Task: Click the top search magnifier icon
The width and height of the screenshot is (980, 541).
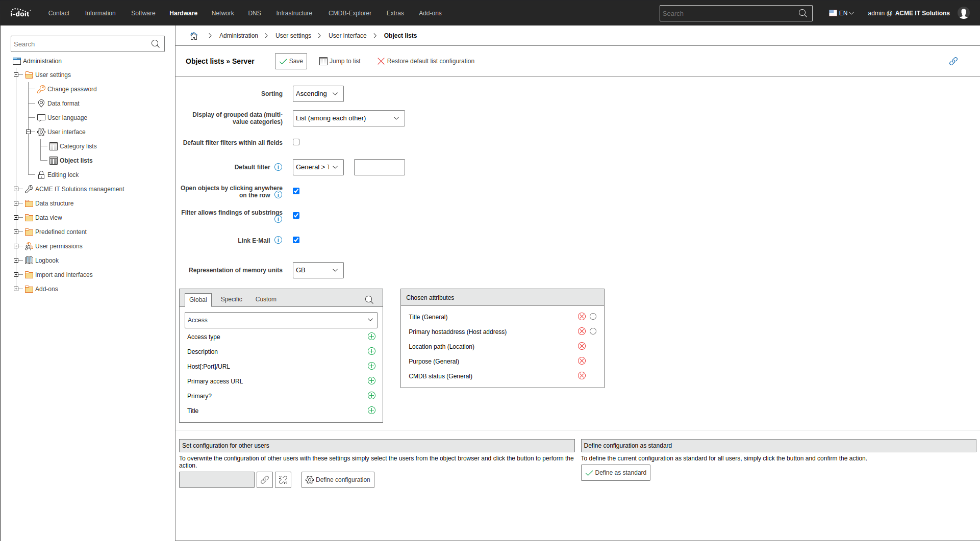Action: tap(802, 13)
